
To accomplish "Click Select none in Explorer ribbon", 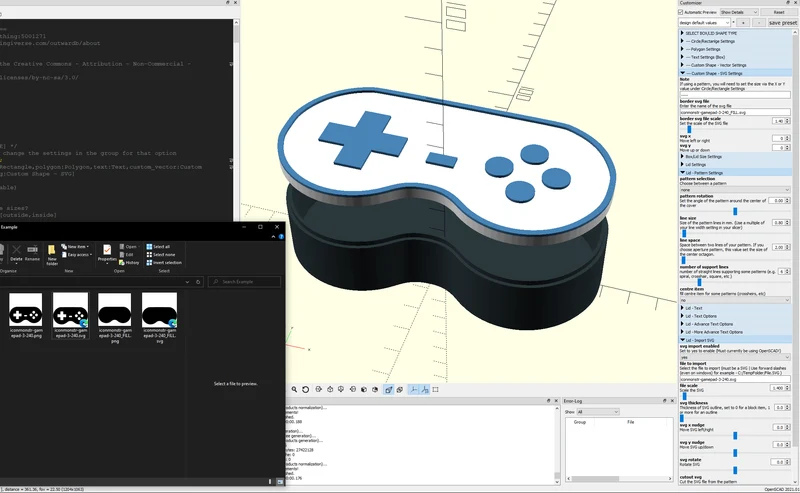I will tap(161, 255).
